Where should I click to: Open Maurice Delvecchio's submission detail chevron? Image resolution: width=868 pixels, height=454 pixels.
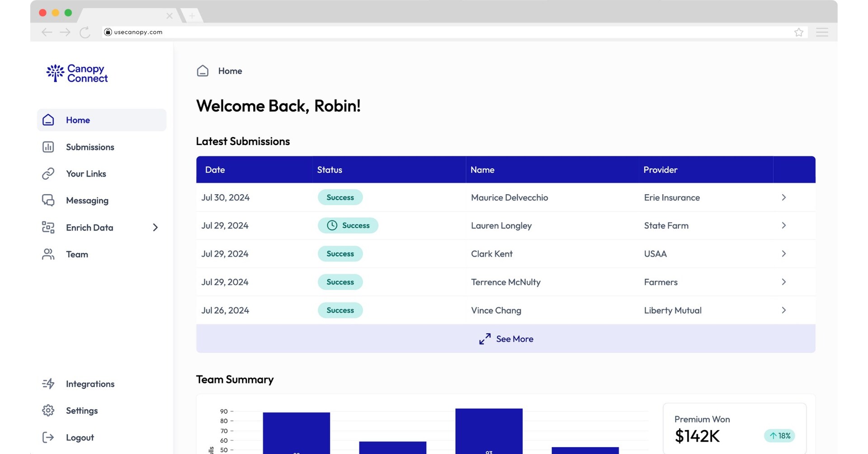coord(784,197)
